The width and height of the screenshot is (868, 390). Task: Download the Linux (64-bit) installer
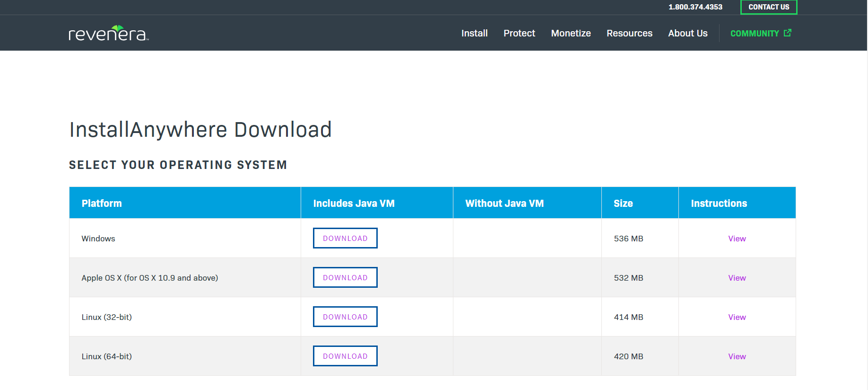pos(345,356)
